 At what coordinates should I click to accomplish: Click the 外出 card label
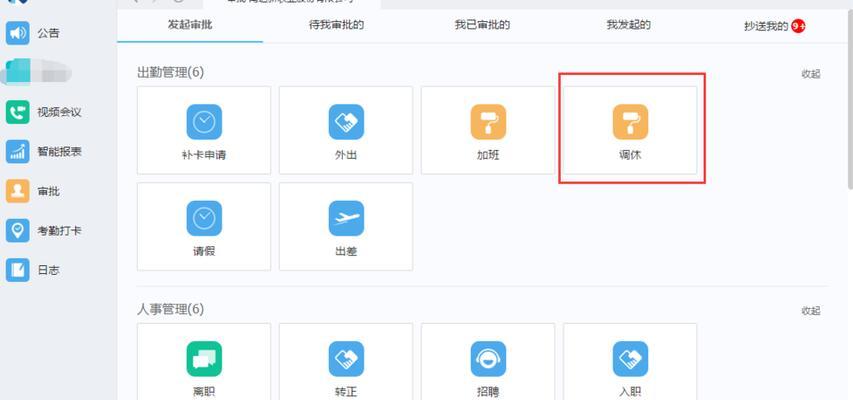tap(346, 155)
